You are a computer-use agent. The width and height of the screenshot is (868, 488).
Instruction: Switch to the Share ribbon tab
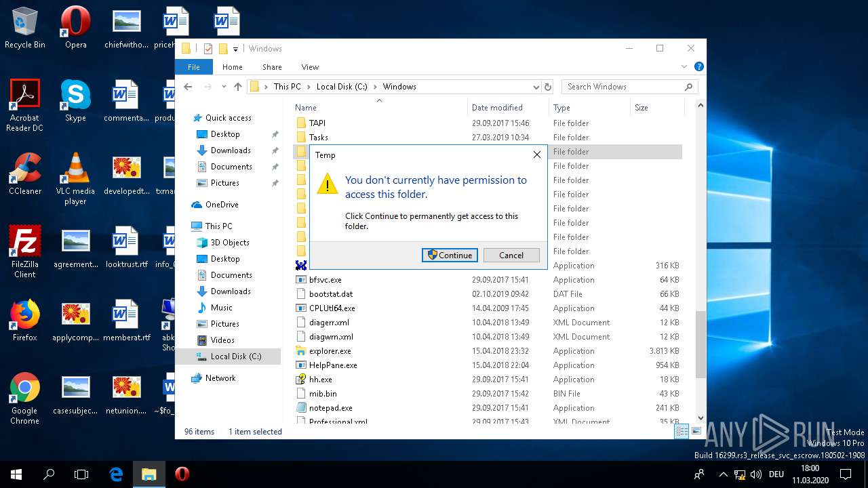coord(272,67)
